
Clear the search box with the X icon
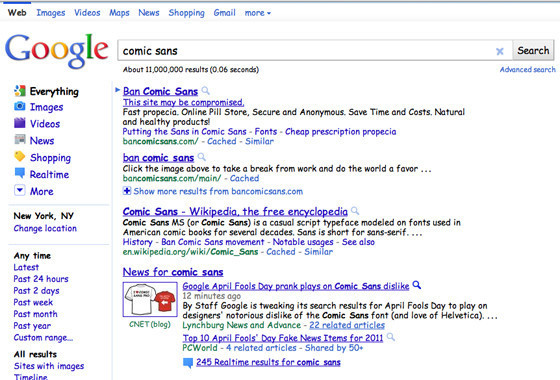500,51
